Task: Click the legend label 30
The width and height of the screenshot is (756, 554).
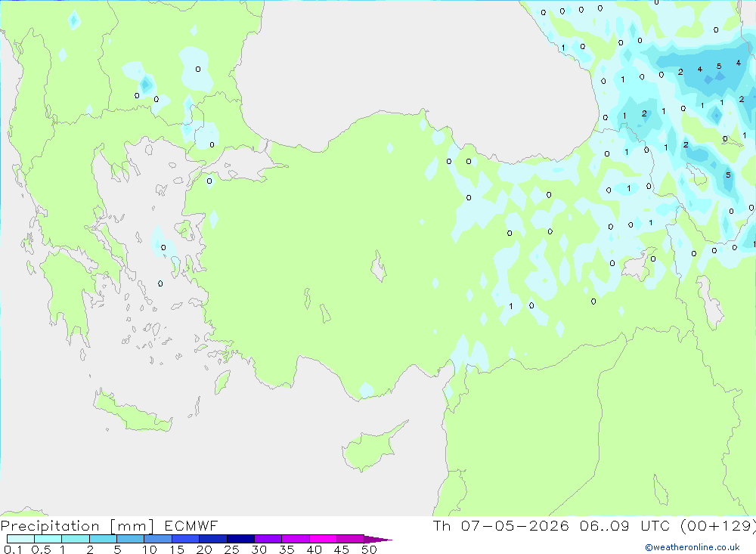Action: coord(259,549)
